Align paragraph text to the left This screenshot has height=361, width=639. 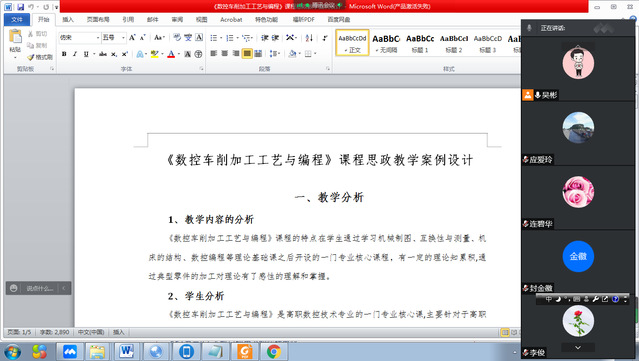(x=214, y=53)
